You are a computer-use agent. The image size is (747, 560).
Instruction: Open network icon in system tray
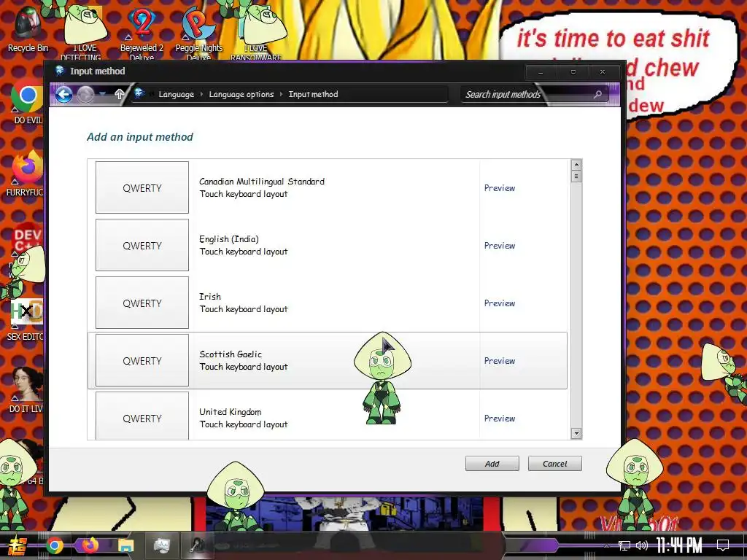pos(624,545)
